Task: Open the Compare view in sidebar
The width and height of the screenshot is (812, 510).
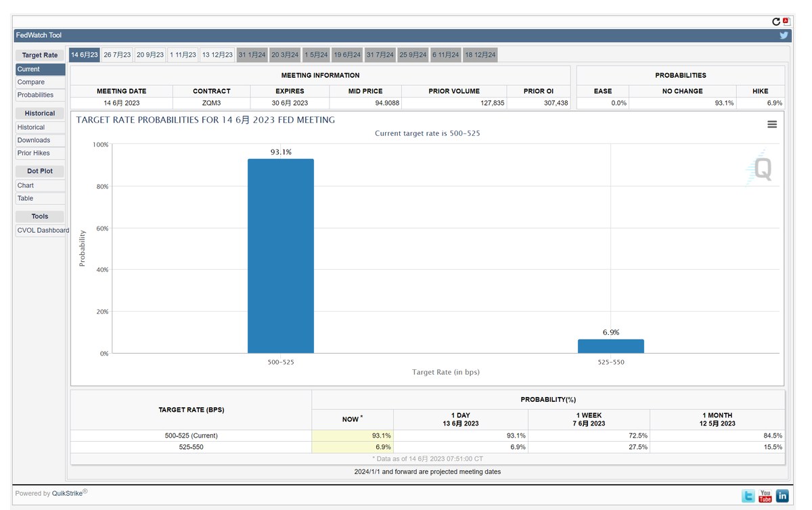Action: [x=41, y=82]
